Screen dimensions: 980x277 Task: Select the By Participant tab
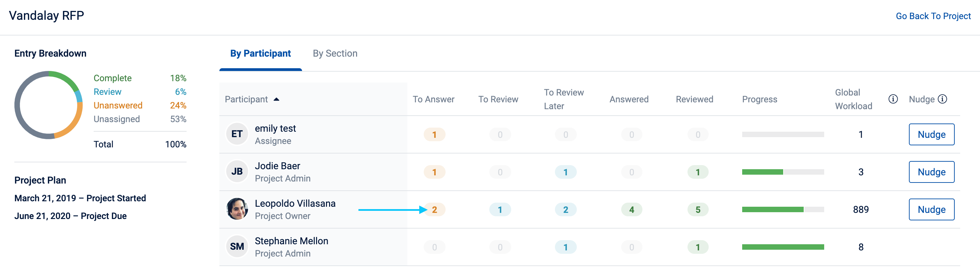click(261, 54)
